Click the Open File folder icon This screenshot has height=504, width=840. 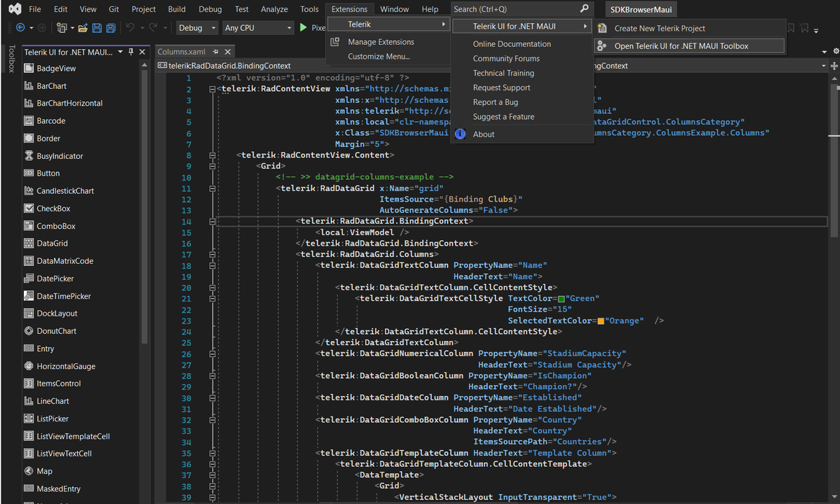click(83, 28)
